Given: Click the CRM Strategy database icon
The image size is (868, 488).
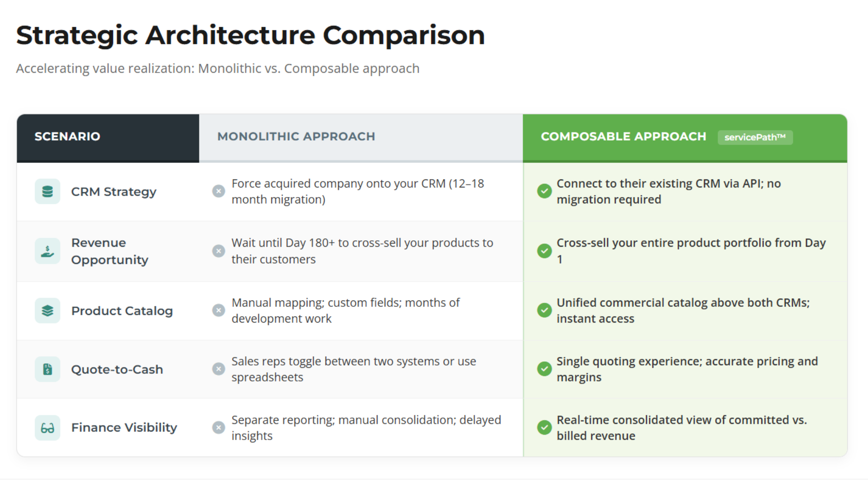Looking at the screenshot, I should pos(47,192).
